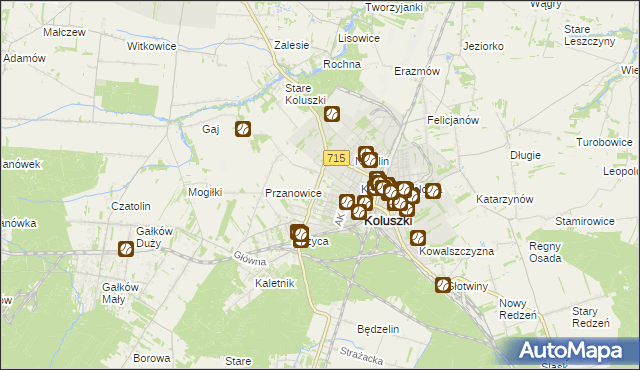Click the Katarzynów label

pyautogui.click(x=505, y=199)
